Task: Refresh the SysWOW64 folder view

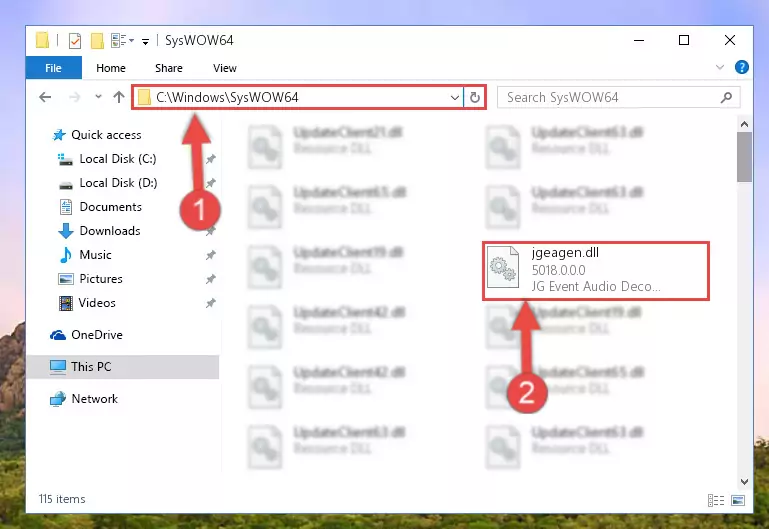Action: 474,98
